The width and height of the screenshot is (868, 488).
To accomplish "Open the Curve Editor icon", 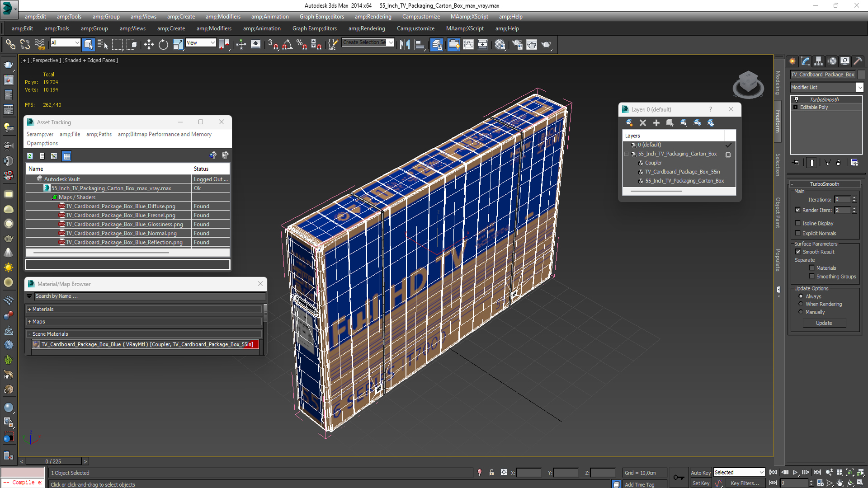I will coord(468,44).
